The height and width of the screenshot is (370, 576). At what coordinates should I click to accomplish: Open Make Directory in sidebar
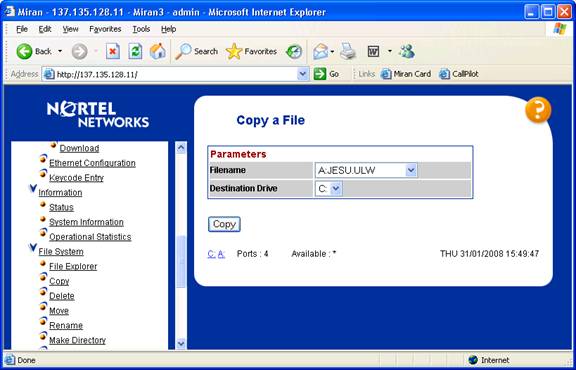78,340
